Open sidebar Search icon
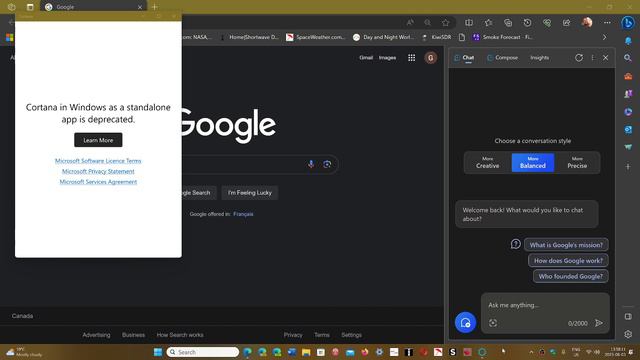The height and width of the screenshot is (360, 640). (x=628, y=58)
